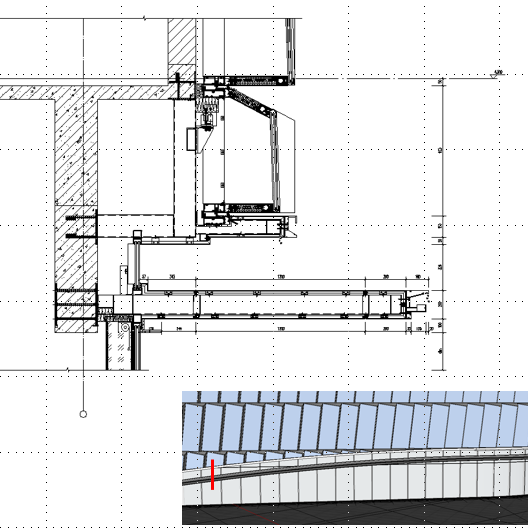Select the dark ground plane in render

coord(355,512)
